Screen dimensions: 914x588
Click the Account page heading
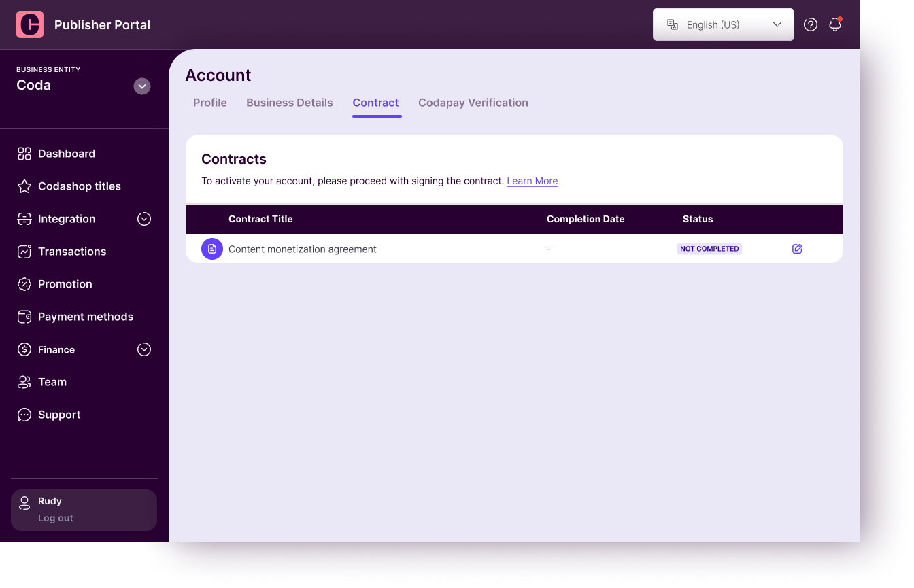[218, 75]
